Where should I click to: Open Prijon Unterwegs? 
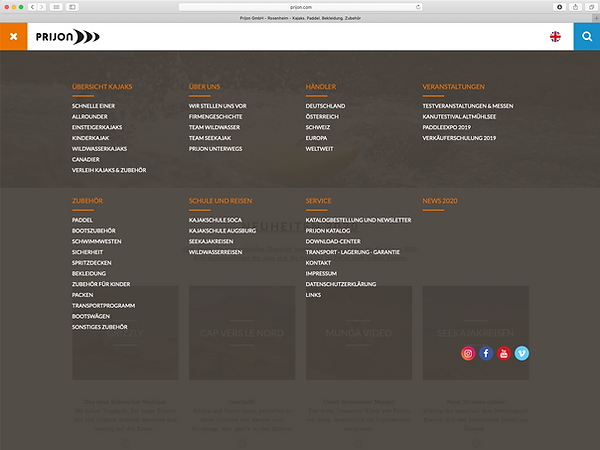pos(215,149)
